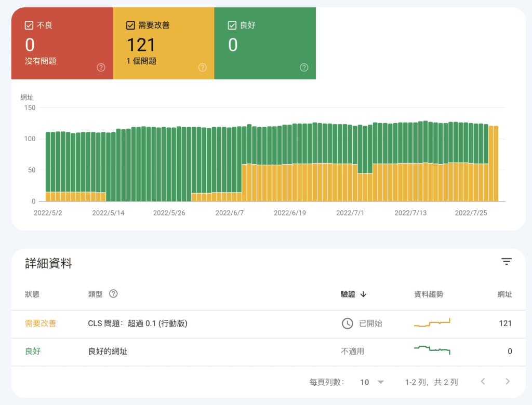Image resolution: width=532 pixels, height=405 pixels.
Task: Uncheck the checkbox on the 不良 card
Action: click(x=28, y=24)
